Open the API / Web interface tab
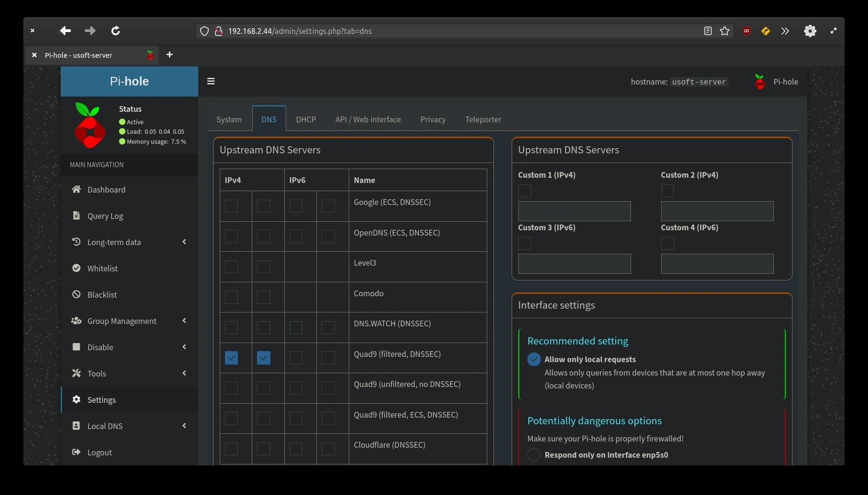This screenshot has height=495, width=868. pyautogui.click(x=368, y=119)
